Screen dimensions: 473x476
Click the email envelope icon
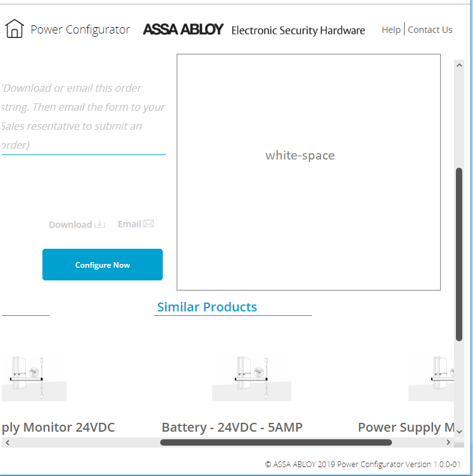click(149, 223)
